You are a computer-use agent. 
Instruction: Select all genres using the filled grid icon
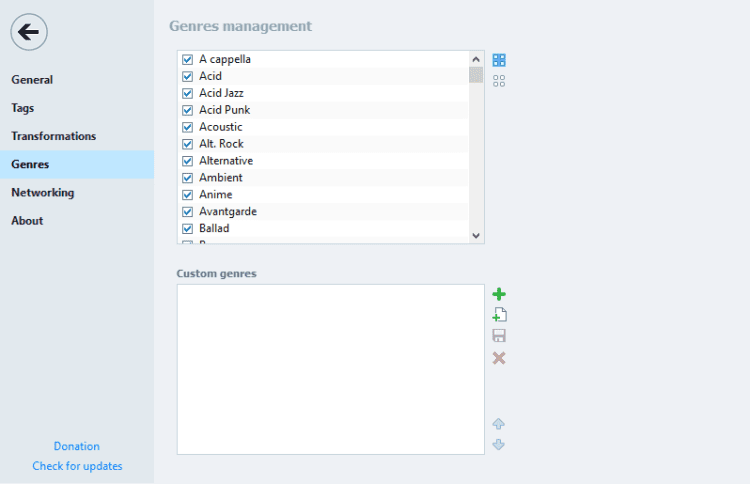[499, 60]
